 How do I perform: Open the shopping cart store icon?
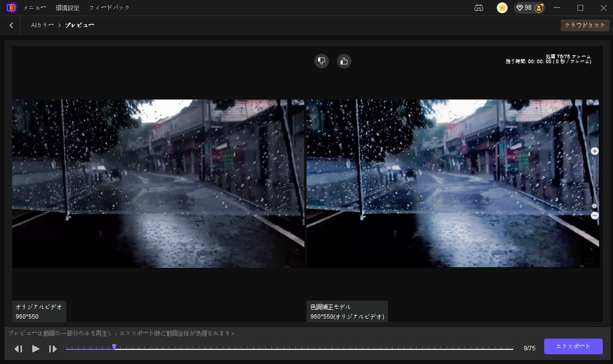[502, 8]
